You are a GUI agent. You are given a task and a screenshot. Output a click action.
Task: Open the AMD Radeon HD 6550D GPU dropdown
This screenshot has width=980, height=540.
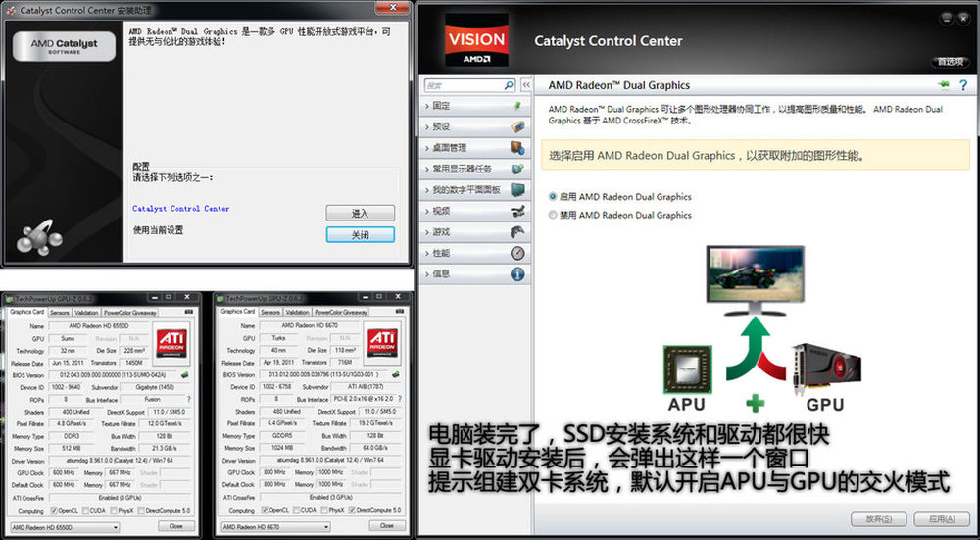click(x=64, y=527)
